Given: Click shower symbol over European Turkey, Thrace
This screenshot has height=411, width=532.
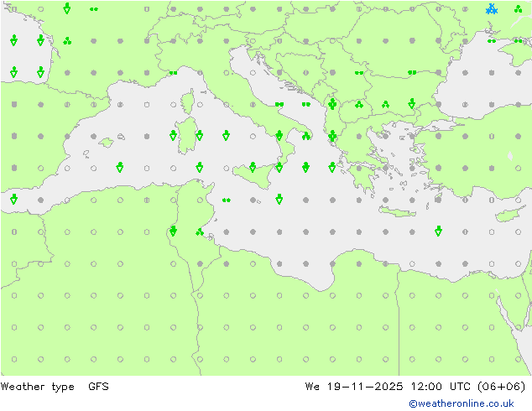Looking at the screenshot, I should click(412, 103).
